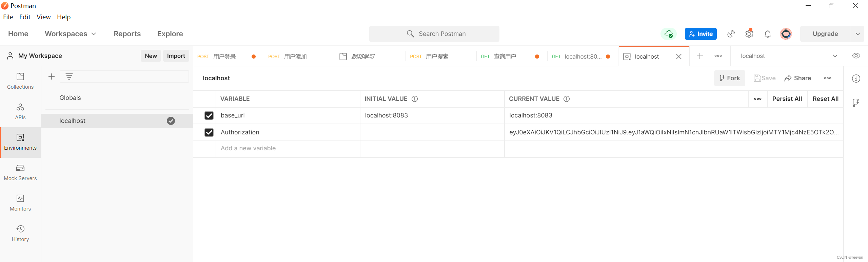
Task: Open the History panel
Action: coord(20,234)
